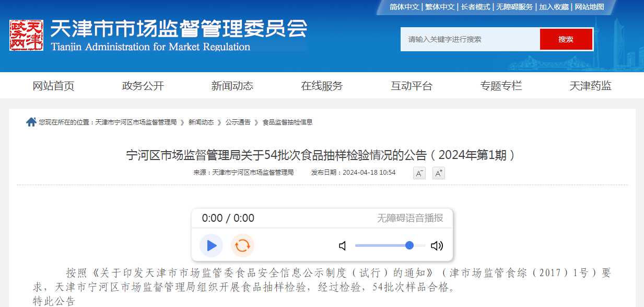Open 无障碍服务 accessibility services
This screenshot has width=644, height=307.
click(x=514, y=7)
